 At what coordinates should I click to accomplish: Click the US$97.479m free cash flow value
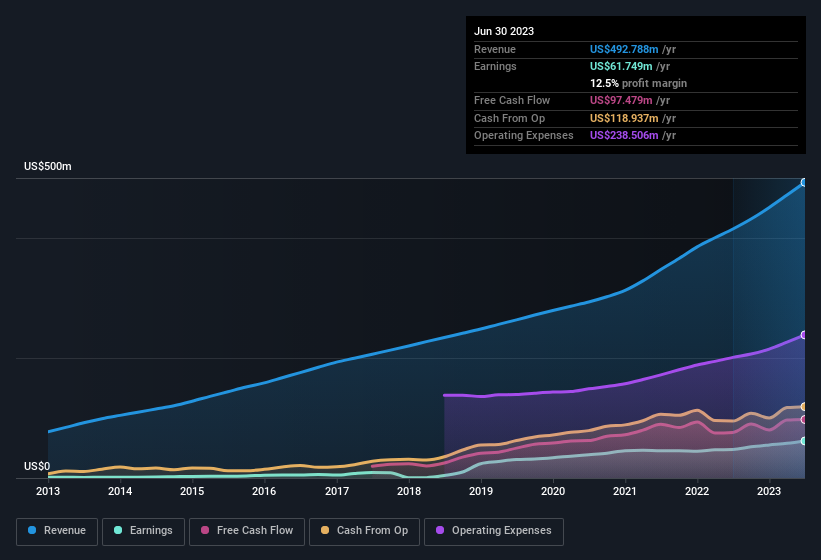click(621, 100)
